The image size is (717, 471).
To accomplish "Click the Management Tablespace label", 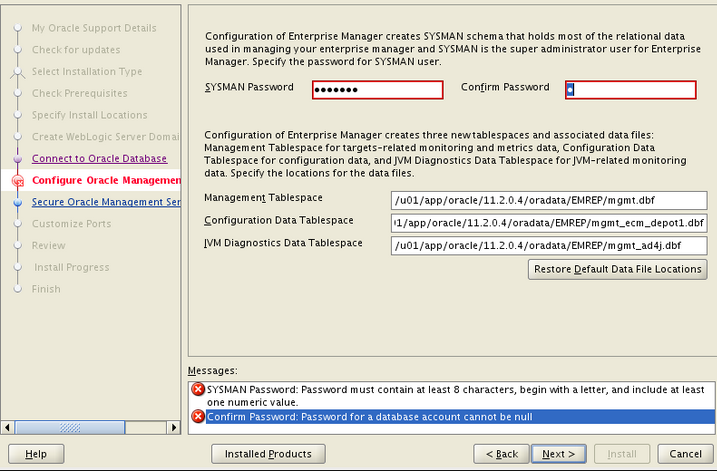I will (x=263, y=198).
